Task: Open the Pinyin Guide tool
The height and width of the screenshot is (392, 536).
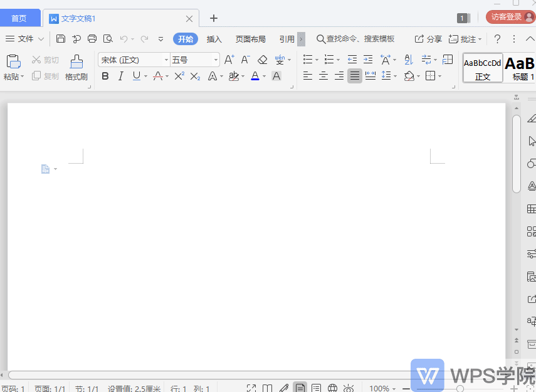Action: click(280, 59)
